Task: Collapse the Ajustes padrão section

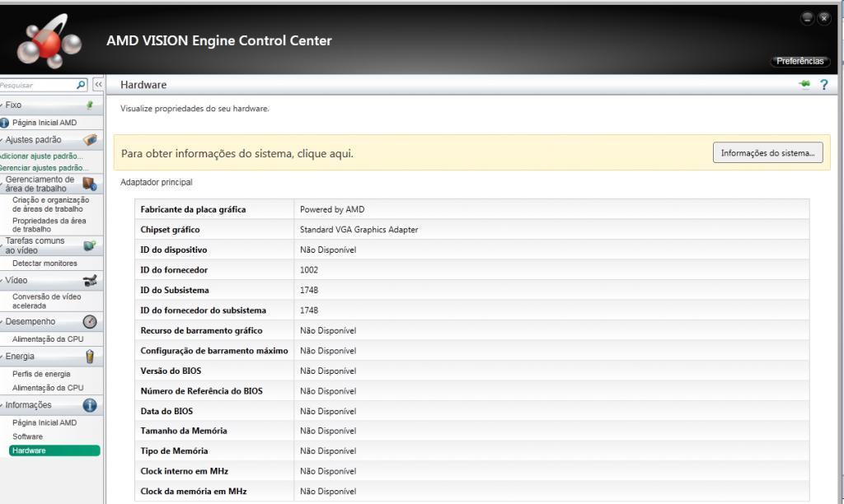Action: point(2,140)
